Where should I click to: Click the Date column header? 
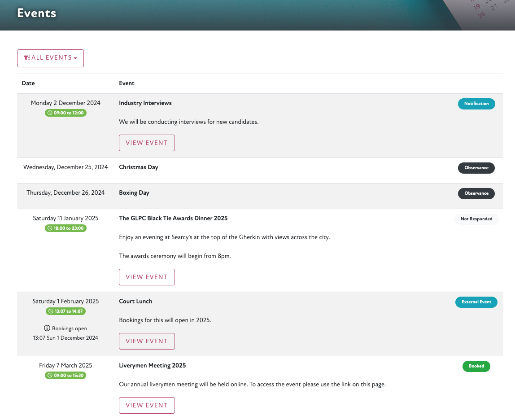click(28, 83)
